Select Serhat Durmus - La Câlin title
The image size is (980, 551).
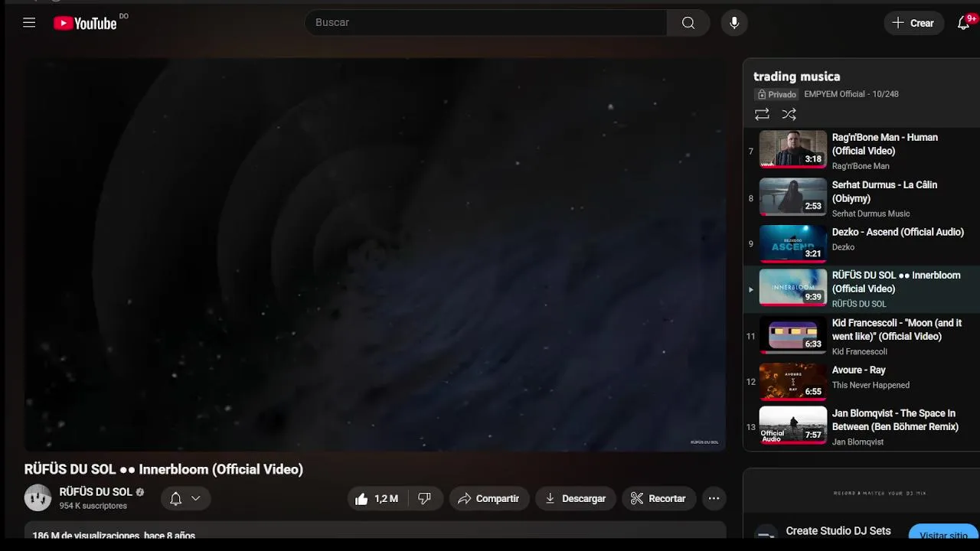pyautogui.click(x=884, y=191)
